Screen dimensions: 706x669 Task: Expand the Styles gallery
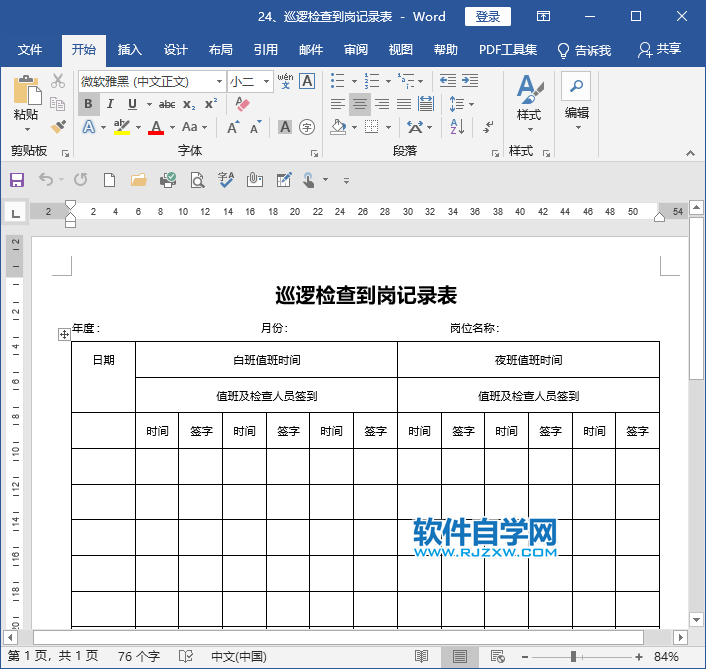pos(530,104)
